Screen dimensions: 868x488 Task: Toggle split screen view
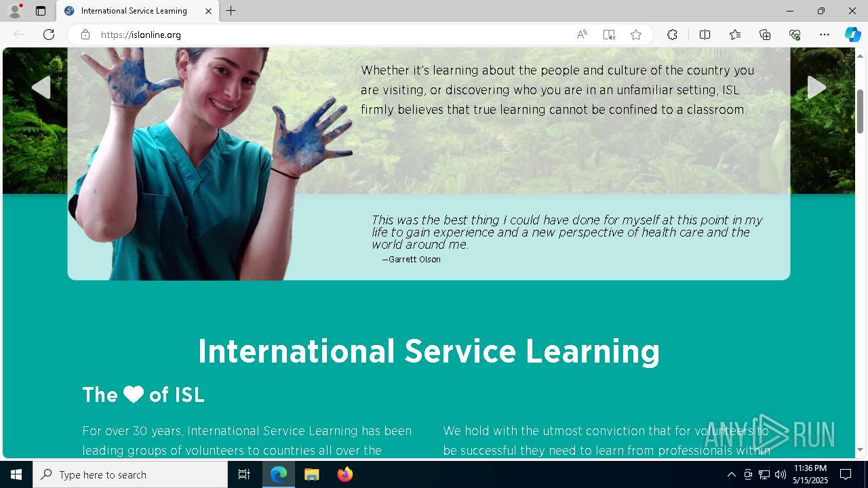pyautogui.click(x=705, y=35)
